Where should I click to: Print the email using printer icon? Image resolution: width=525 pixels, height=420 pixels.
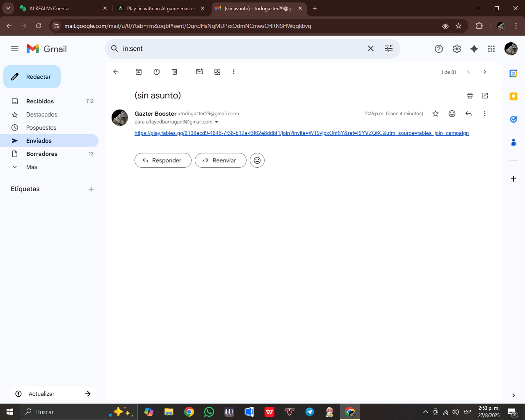click(x=470, y=96)
